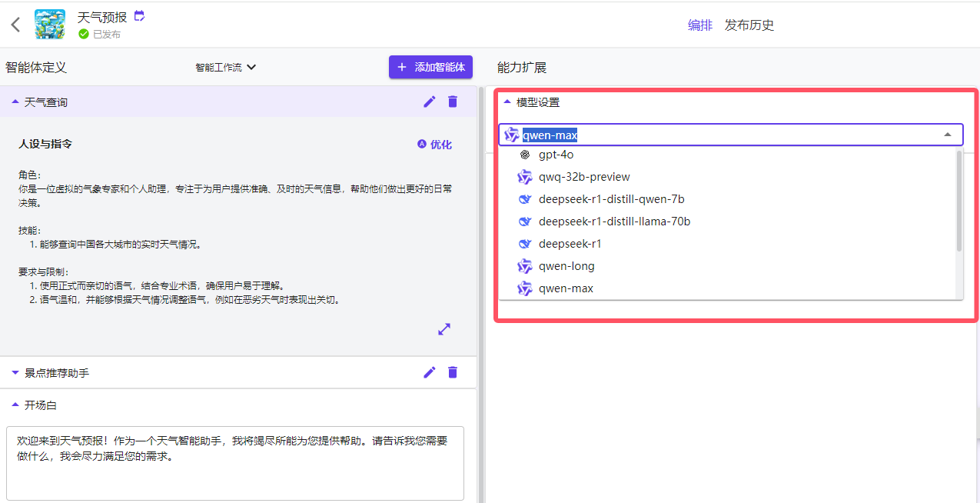Click the 能力扩展 heading
Image resolution: width=980 pixels, height=503 pixels.
[522, 68]
